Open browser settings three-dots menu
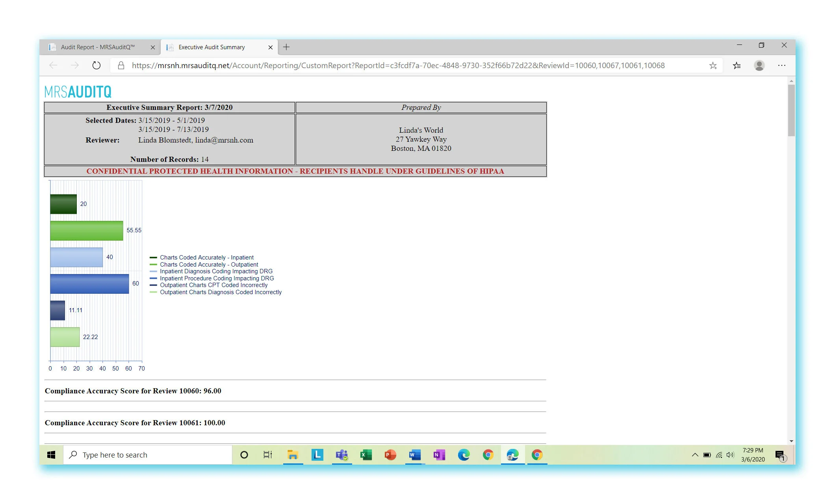The image size is (835, 504). pyautogui.click(x=781, y=65)
